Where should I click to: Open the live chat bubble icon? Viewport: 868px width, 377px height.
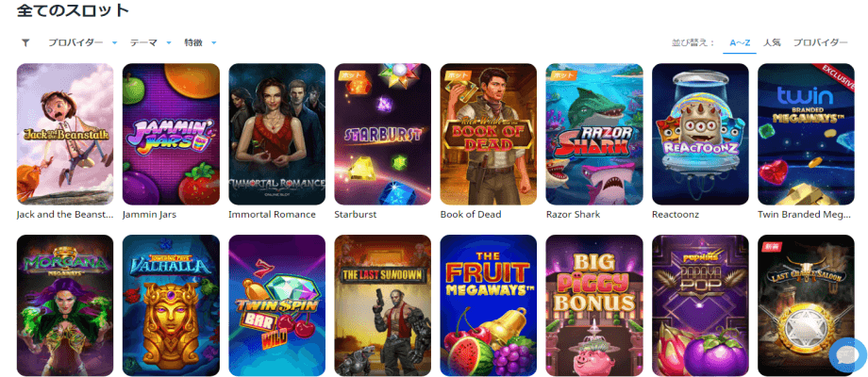[x=848, y=355]
